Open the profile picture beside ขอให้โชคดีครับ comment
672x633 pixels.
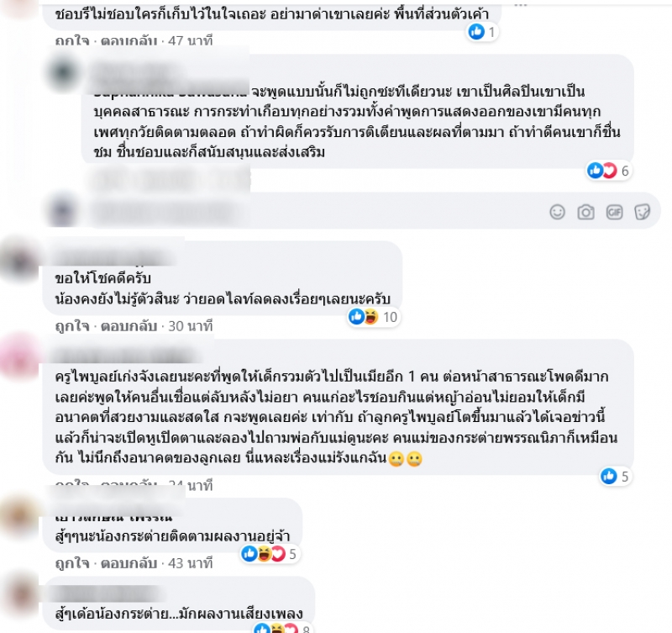click(18, 261)
